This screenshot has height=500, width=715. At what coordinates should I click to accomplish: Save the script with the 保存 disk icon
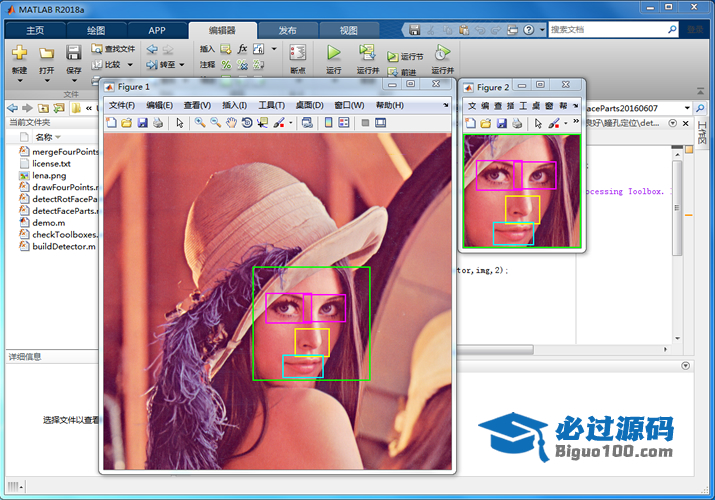pos(73,52)
